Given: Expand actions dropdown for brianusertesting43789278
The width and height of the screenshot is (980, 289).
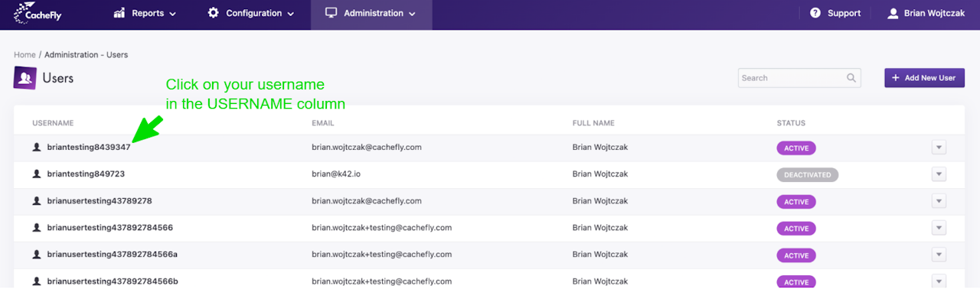Looking at the screenshot, I should point(939,201).
